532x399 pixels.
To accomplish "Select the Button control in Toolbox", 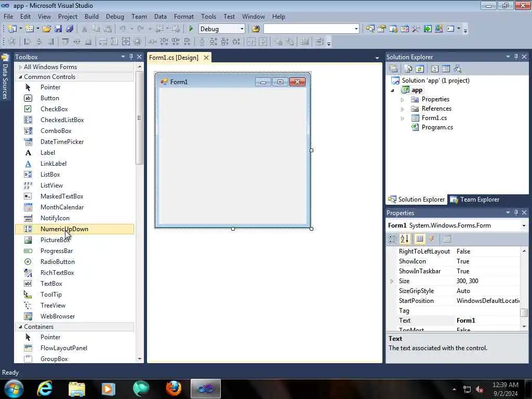I will point(75,98).
